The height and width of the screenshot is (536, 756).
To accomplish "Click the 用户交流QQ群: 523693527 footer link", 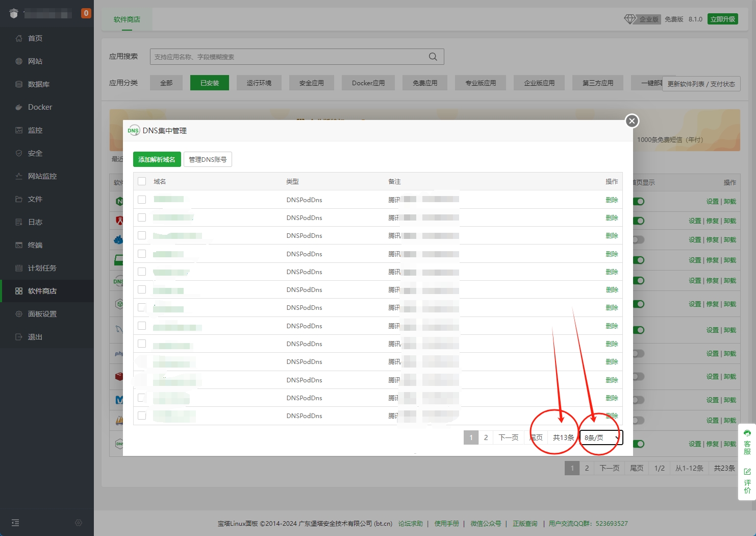I will (588, 524).
